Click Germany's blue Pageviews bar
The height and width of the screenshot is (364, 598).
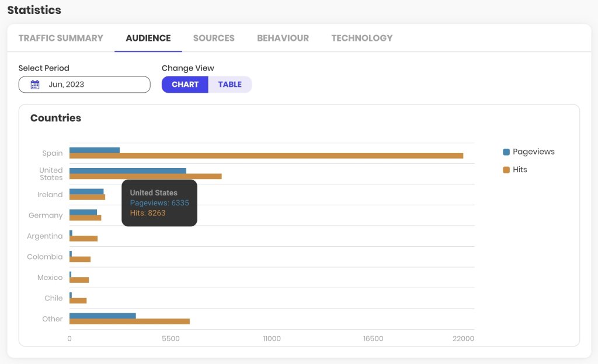tap(83, 212)
